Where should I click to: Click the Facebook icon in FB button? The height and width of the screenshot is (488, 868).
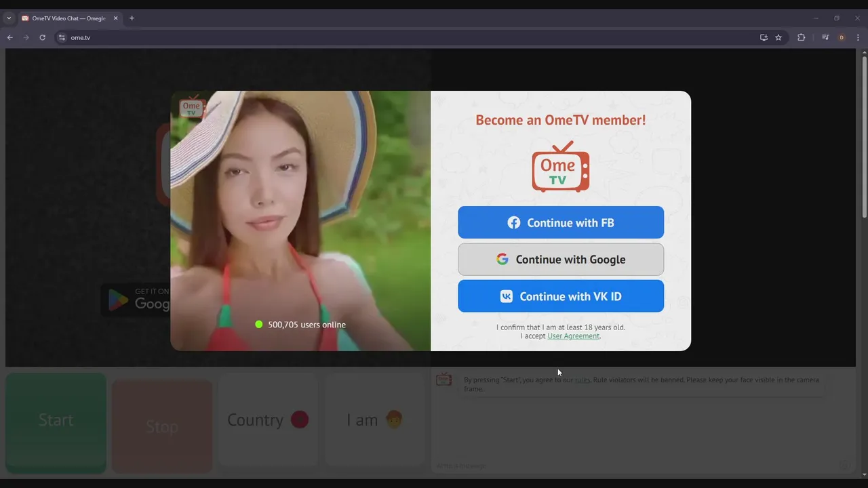click(x=514, y=222)
